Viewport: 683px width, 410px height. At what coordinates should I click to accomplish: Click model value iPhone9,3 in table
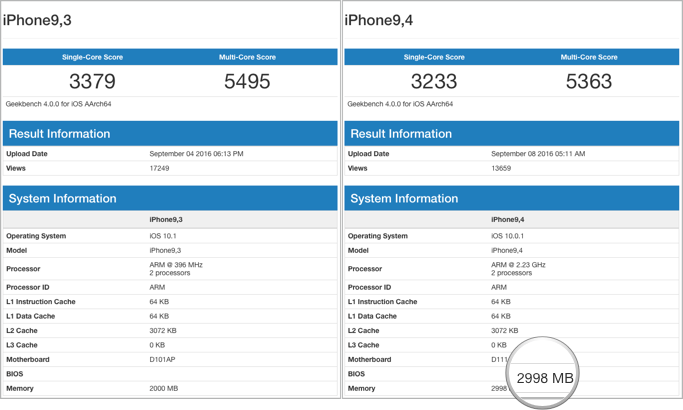point(165,251)
